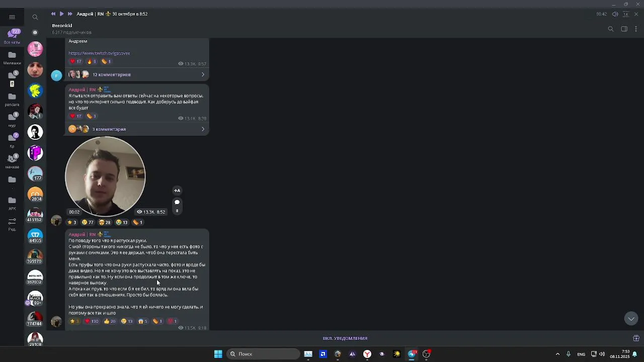Open chat with badge 415152

coord(35,215)
